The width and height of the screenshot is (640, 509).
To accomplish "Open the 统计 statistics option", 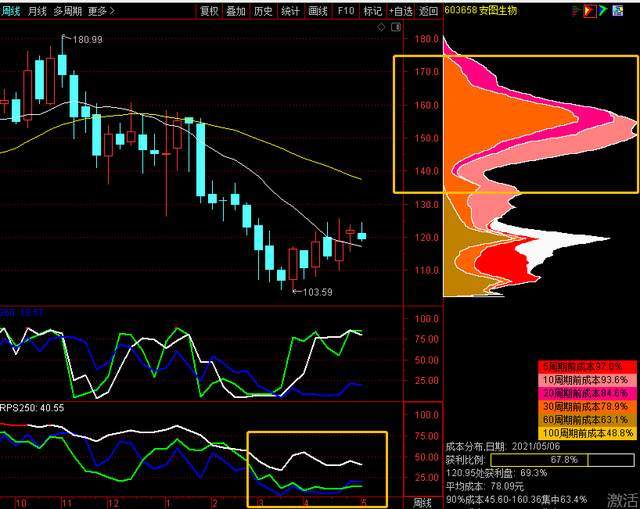I will [x=290, y=11].
